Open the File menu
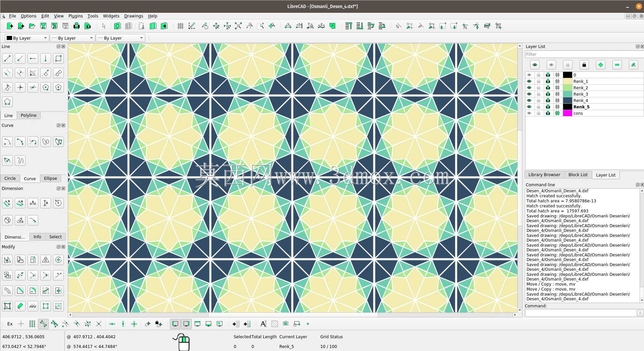The image size is (644, 351). (12, 16)
